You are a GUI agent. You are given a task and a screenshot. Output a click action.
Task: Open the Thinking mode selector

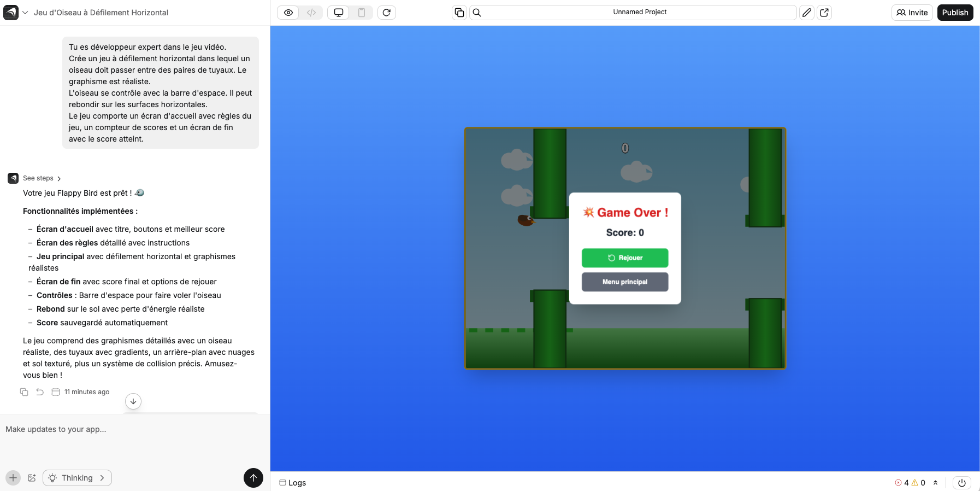(77, 478)
